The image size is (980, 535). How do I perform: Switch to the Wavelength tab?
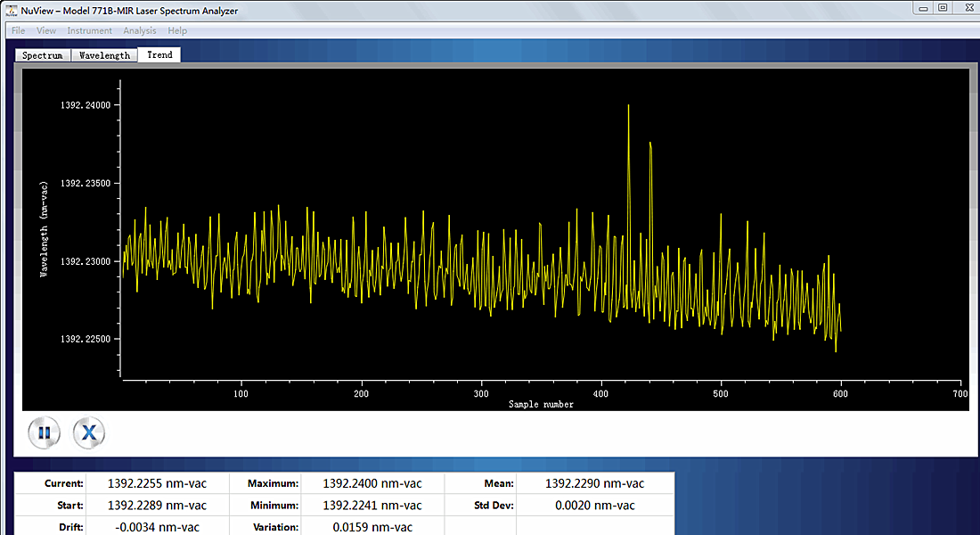104,55
